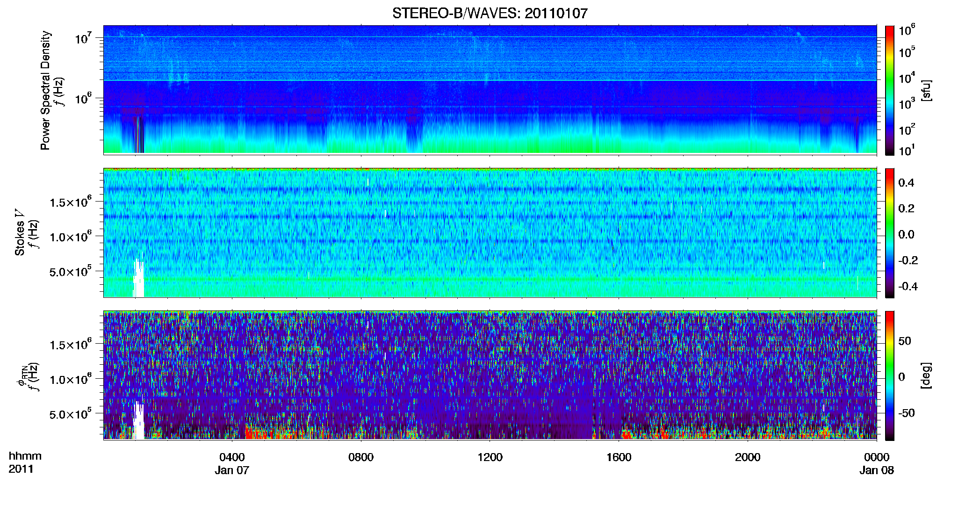Image resolution: width=980 pixels, height=505 pixels.
Task: Click the 1.0×10^6 tick on Stokes V panel
Action: tap(71, 237)
